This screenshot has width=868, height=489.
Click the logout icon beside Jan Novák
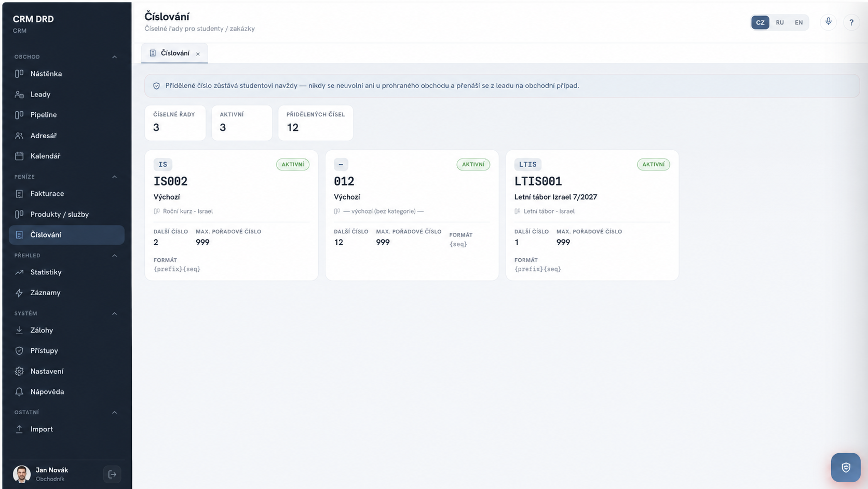coord(112,474)
